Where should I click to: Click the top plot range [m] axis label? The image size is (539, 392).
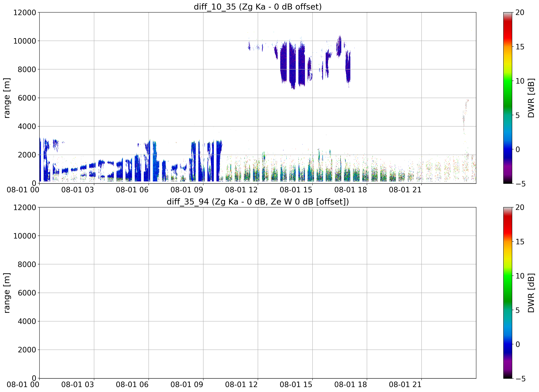tap(7, 98)
